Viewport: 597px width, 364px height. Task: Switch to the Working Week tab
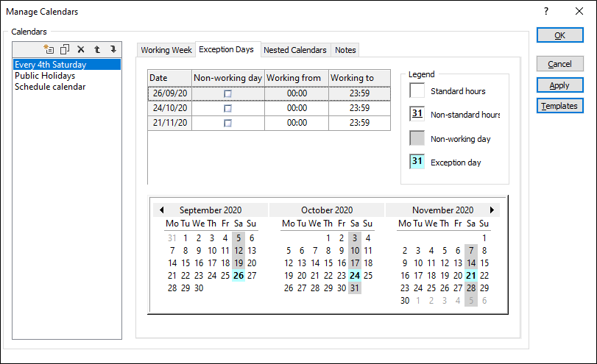coord(166,50)
